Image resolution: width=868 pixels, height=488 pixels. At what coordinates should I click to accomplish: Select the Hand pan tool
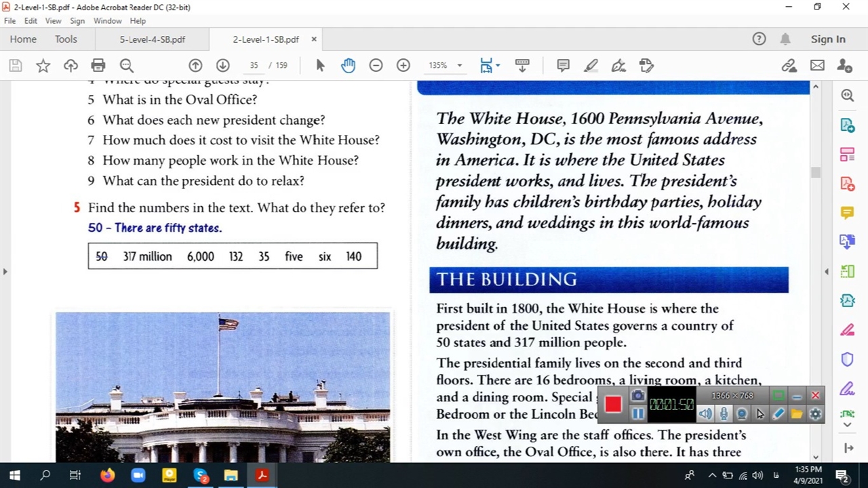[348, 65]
